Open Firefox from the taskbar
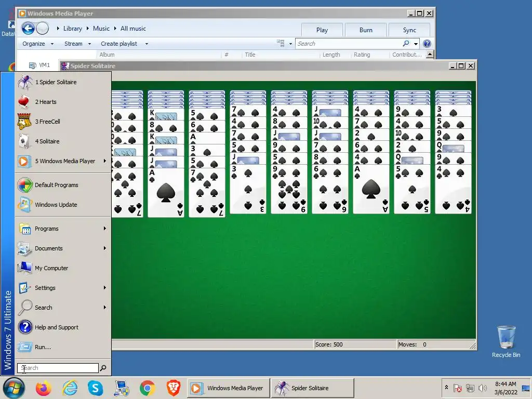Screen dimensions: 532x399 coord(44,388)
